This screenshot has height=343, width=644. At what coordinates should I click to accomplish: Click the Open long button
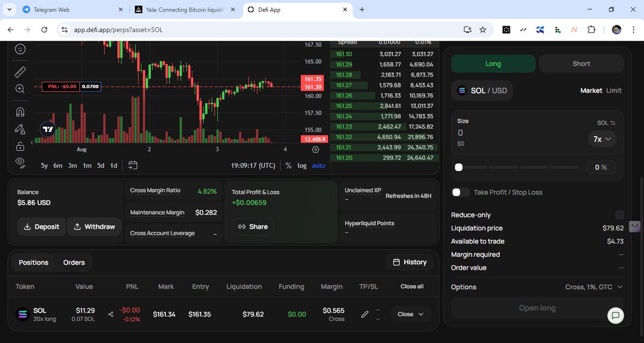click(537, 308)
